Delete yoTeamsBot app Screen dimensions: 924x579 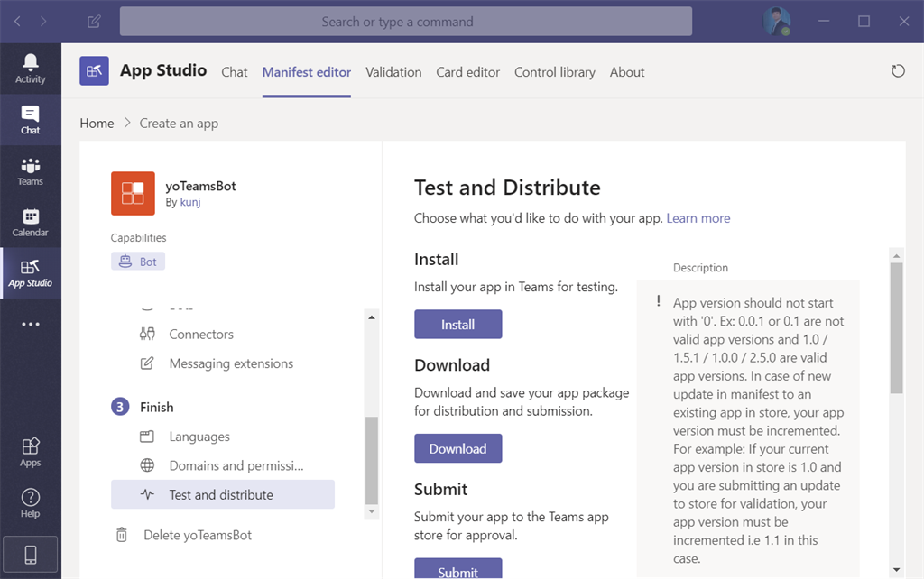tap(198, 535)
